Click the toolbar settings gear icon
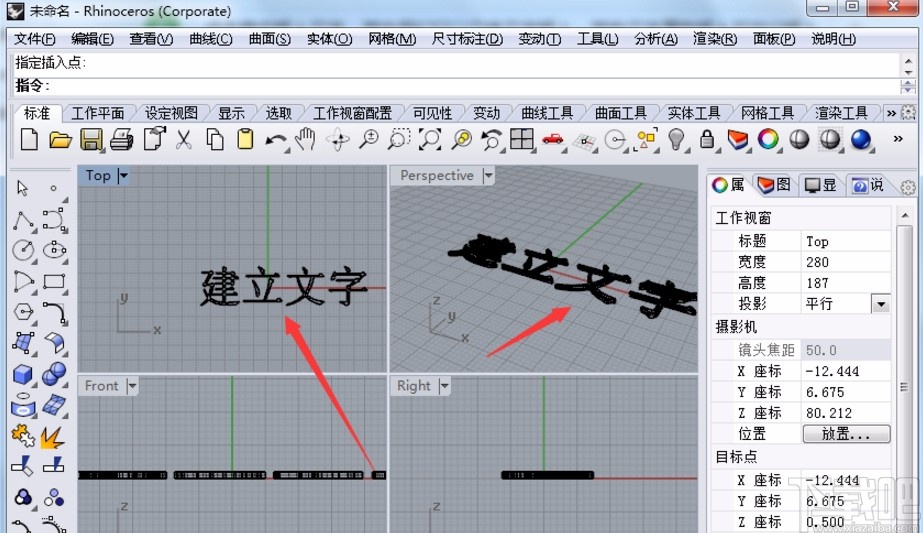This screenshot has width=923, height=533. pyautogui.click(x=908, y=112)
